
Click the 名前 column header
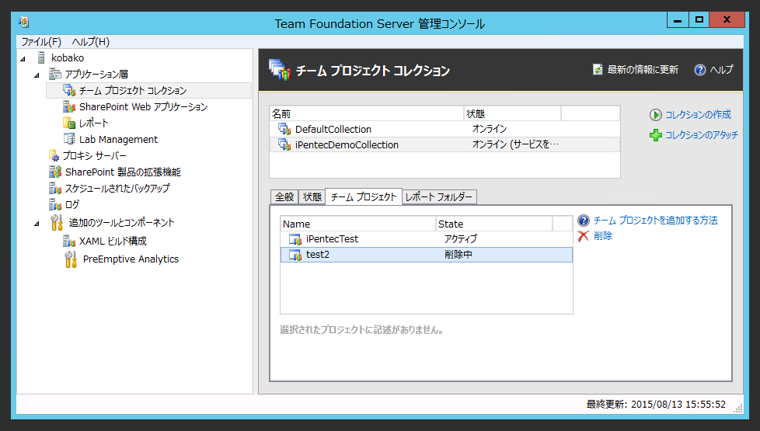tap(366, 113)
